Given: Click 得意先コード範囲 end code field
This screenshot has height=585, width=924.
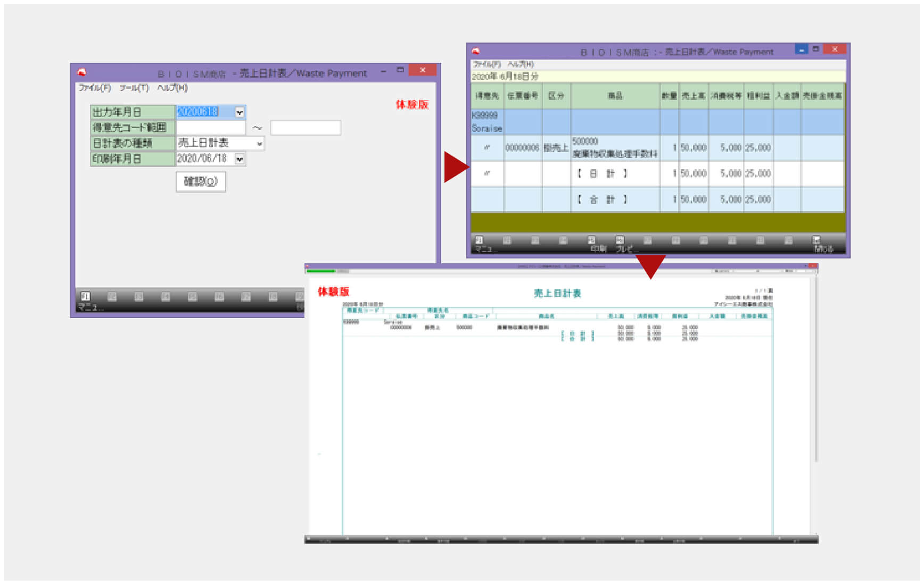Looking at the screenshot, I should [306, 128].
